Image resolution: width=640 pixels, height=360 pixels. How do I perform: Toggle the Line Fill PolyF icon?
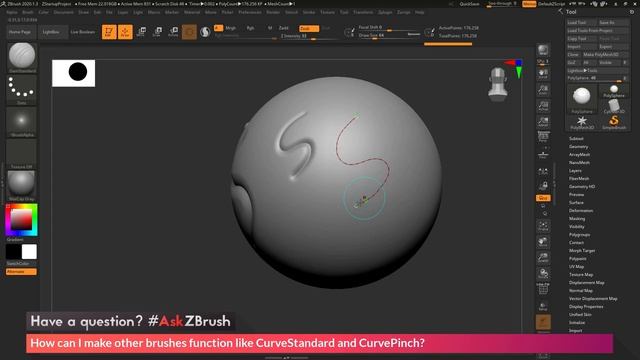coord(543,289)
